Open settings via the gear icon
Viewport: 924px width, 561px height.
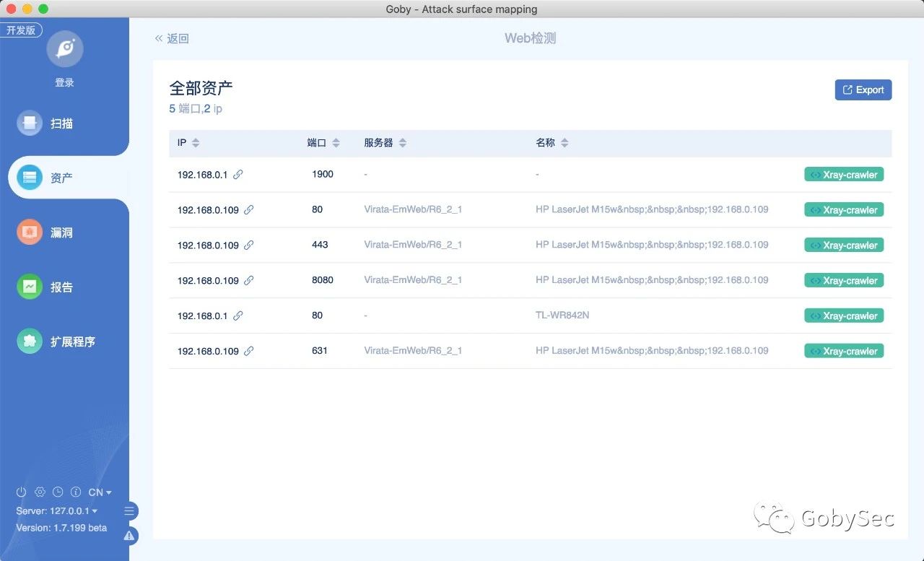[x=40, y=492]
